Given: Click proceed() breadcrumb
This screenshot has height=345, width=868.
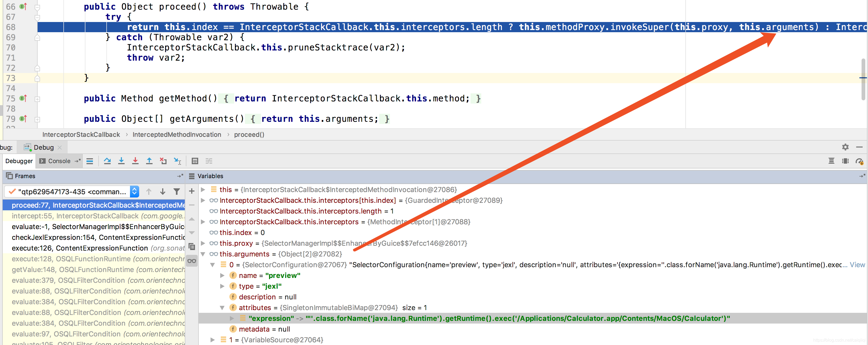Looking at the screenshot, I should (249, 134).
